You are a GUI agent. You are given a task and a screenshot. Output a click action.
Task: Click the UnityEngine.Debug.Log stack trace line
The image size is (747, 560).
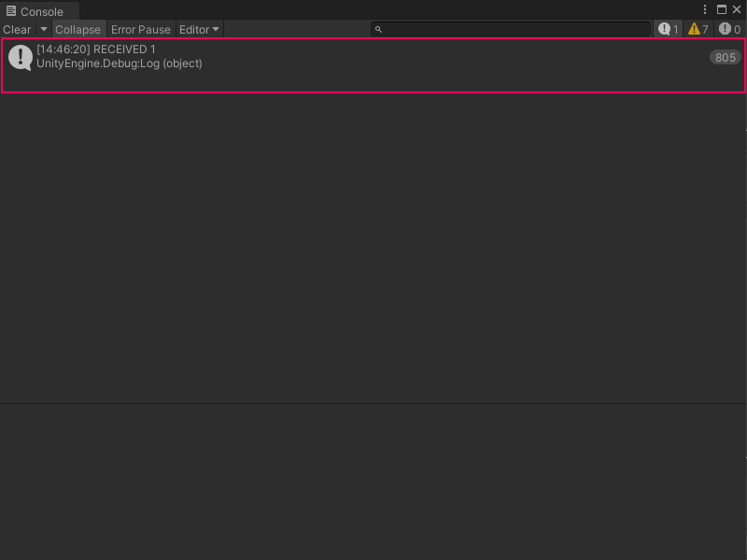120,63
